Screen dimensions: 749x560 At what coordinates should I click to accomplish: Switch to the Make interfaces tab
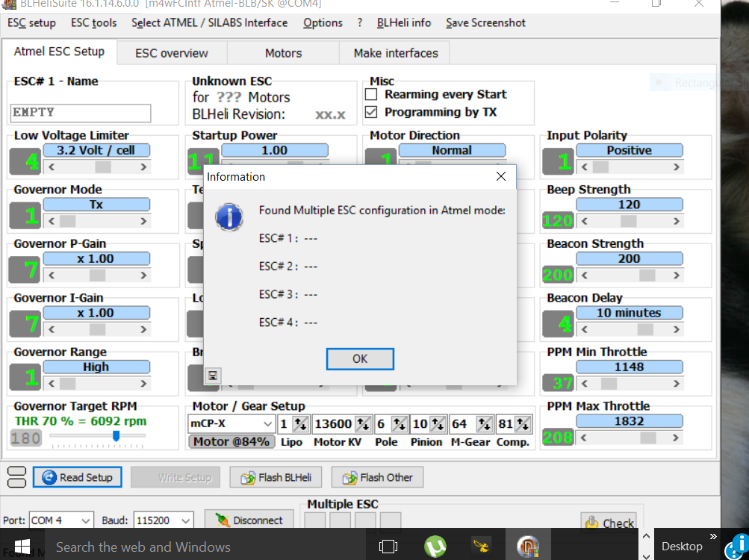pos(396,53)
